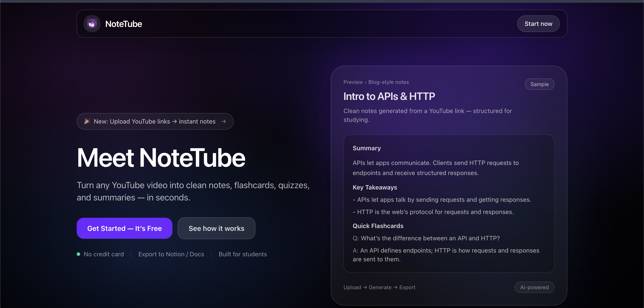The height and width of the screenshot is (308, 644).
Task: Click the Summary heading
Action: point(366,148)
